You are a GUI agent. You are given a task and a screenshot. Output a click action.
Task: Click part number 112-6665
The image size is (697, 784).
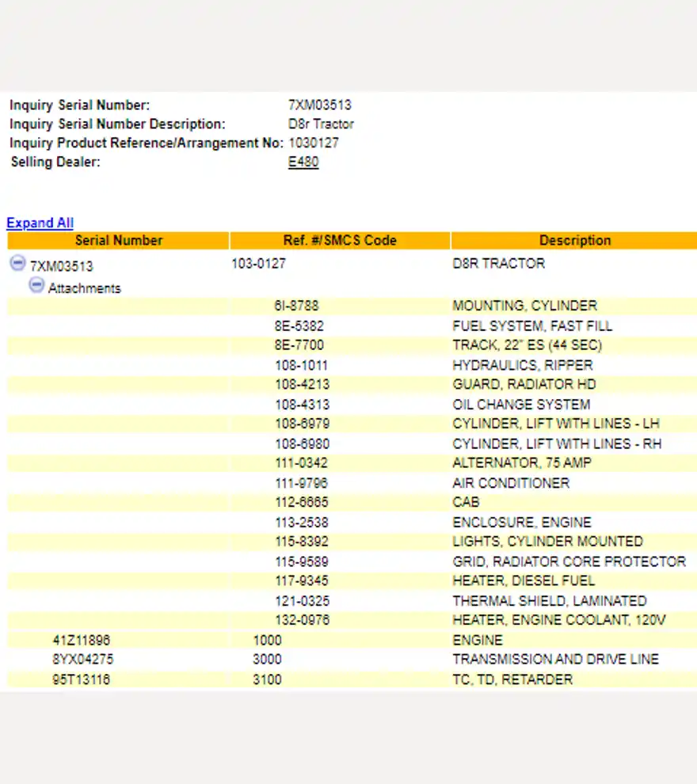pos(302,502)
